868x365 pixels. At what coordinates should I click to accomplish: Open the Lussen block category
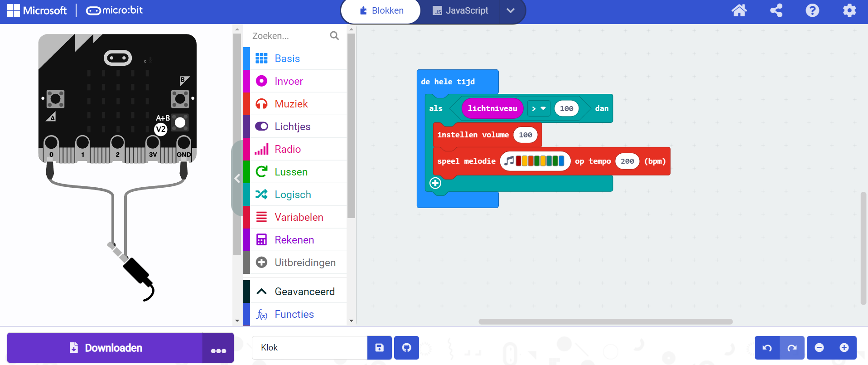(295, 172)
